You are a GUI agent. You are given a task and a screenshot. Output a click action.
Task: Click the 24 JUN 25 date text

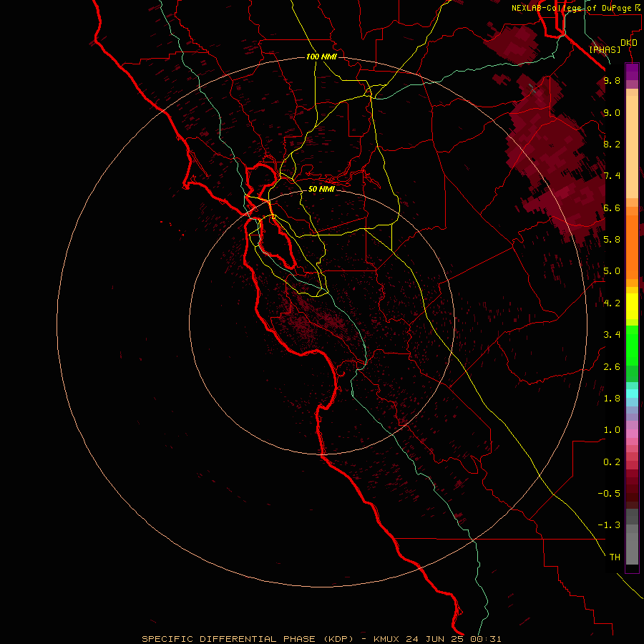pos(434,639)
